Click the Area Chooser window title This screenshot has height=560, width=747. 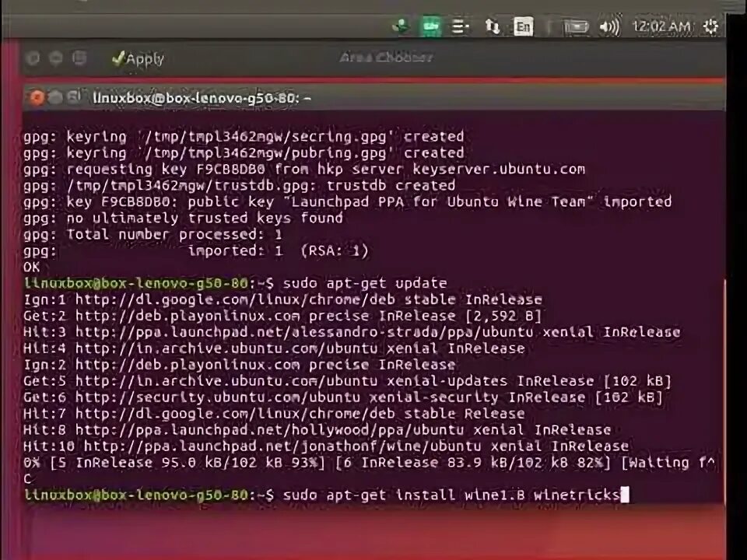click(386, 58)
